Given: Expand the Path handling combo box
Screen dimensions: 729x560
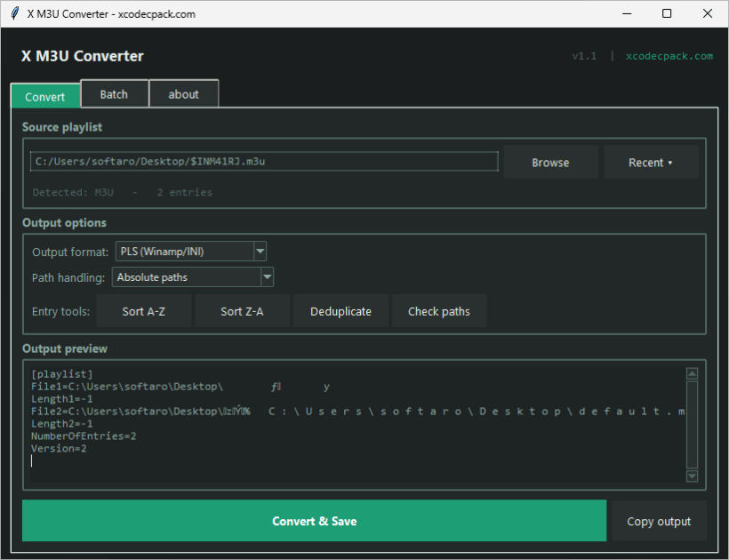Looking at the screenshot, I should 193,277.
